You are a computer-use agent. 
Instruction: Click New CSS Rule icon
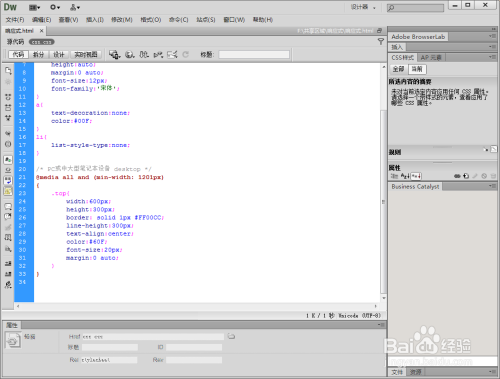[x=466, y=176]
